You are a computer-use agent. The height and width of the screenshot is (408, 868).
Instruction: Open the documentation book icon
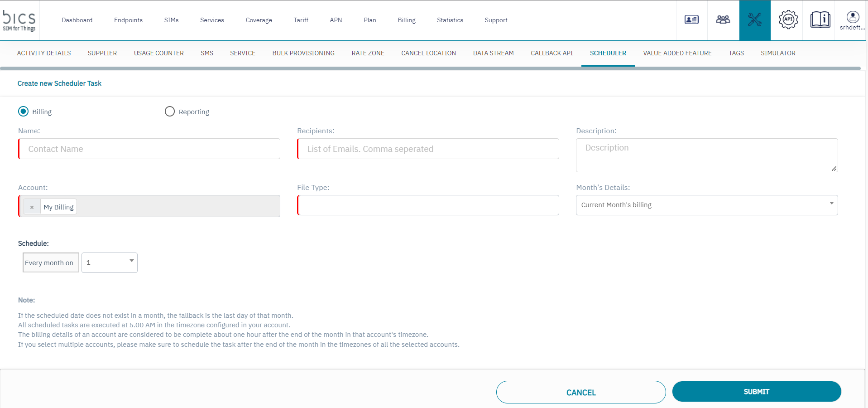coord(820,20)
